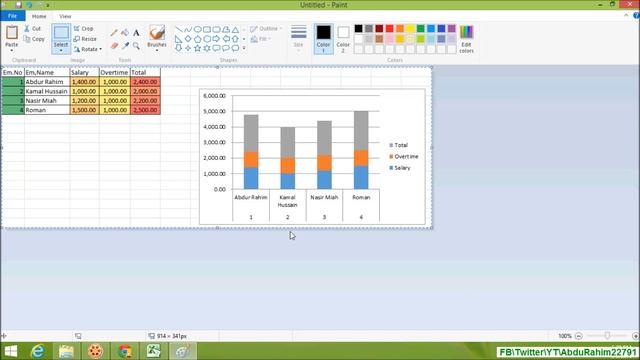
Task: Pick the purple color swatch
Action: (x=451, y=28)
